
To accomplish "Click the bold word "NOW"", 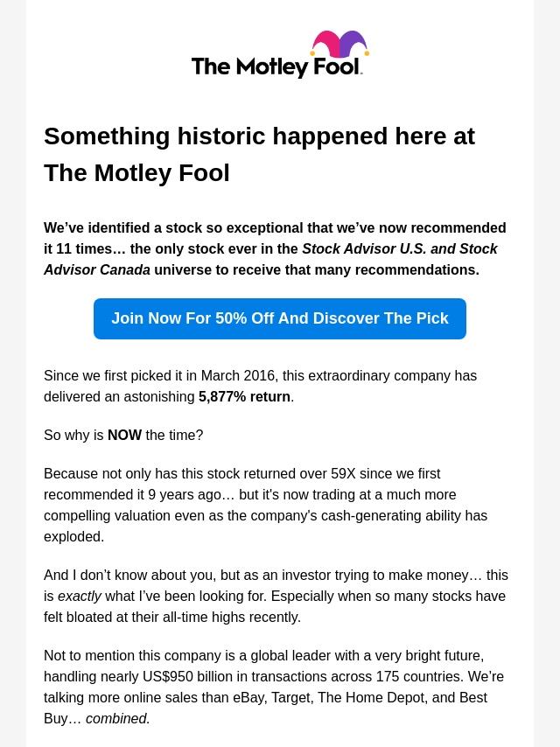I will click(124, 435).
